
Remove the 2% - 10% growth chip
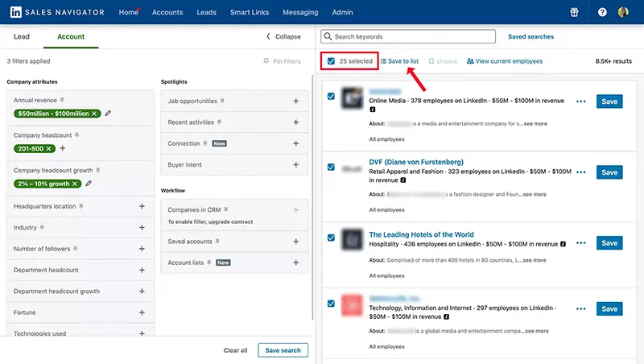click(x=75, y=184)
